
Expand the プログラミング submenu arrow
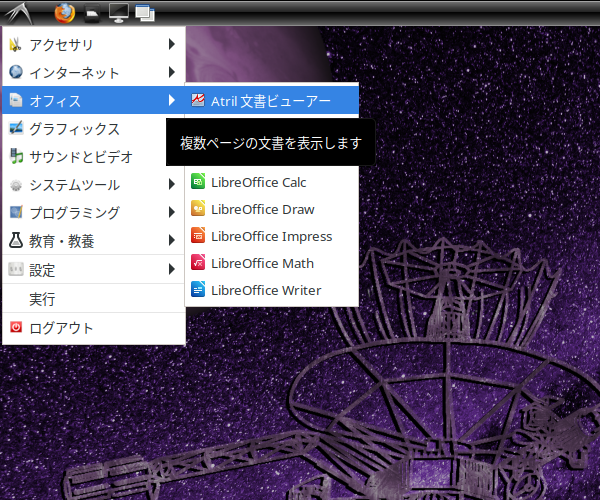click(x=172, y=212)
